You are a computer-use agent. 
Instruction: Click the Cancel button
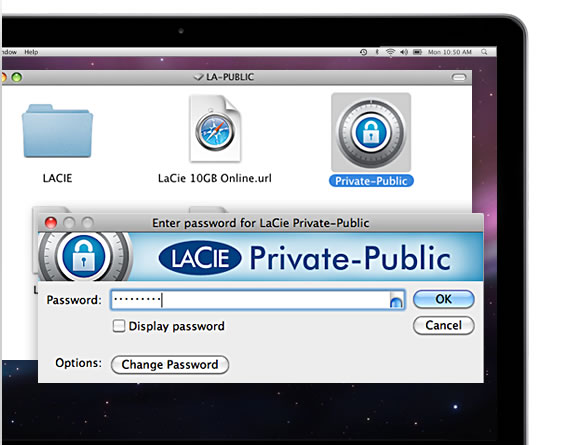coord(443,325)
